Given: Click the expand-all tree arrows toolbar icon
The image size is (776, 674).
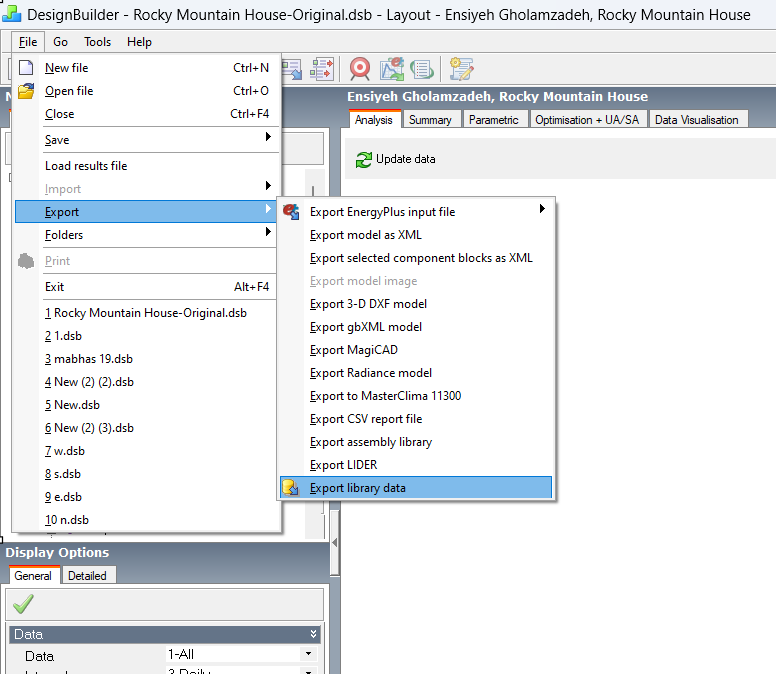Looking at the screenshot, I should pos(322,68).
